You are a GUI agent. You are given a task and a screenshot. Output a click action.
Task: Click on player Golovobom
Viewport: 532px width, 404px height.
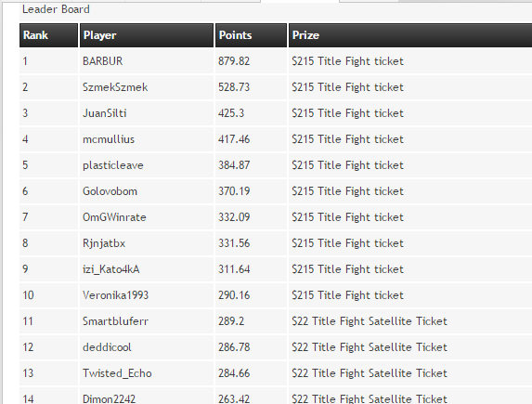point(110,191)
